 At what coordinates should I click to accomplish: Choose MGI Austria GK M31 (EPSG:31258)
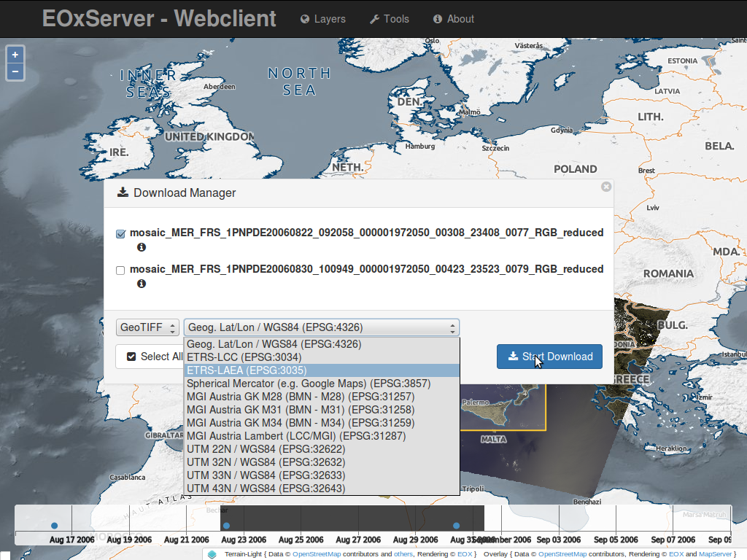pyautogui.click(x=322, y=410)
